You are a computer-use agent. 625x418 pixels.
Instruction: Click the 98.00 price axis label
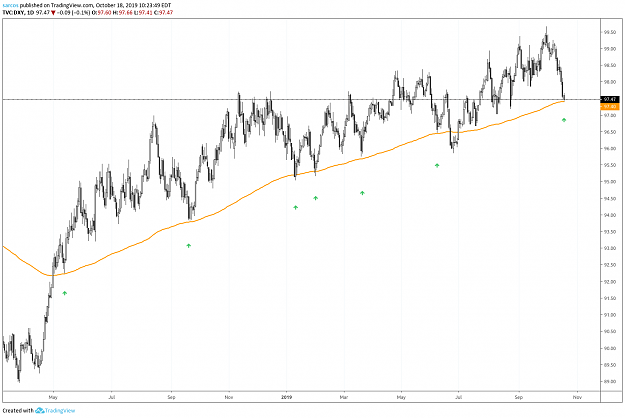click(x=609, y=82)
